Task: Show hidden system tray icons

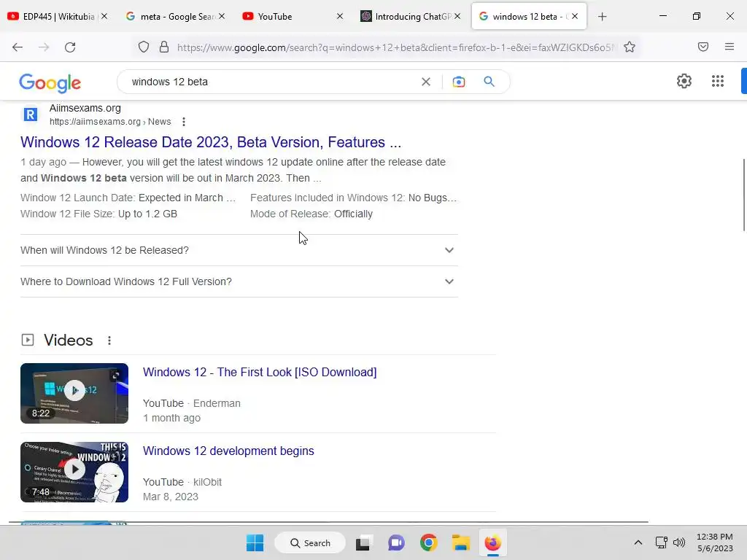Action: tap(638, 542)
